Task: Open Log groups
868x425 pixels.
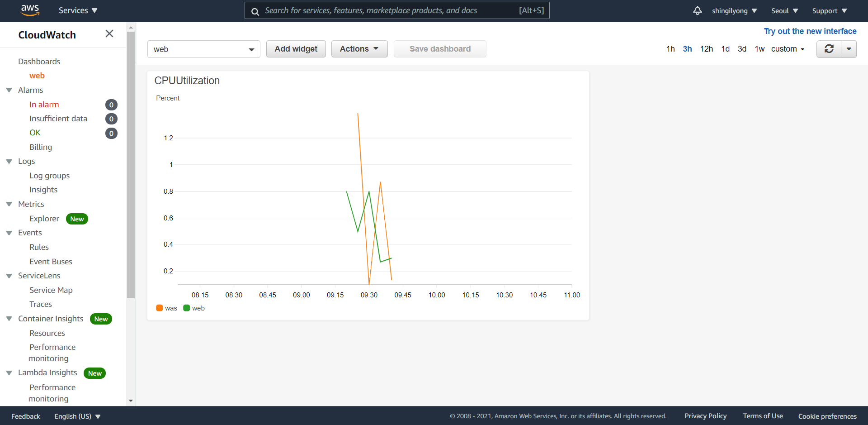Action: pos(50,176)
